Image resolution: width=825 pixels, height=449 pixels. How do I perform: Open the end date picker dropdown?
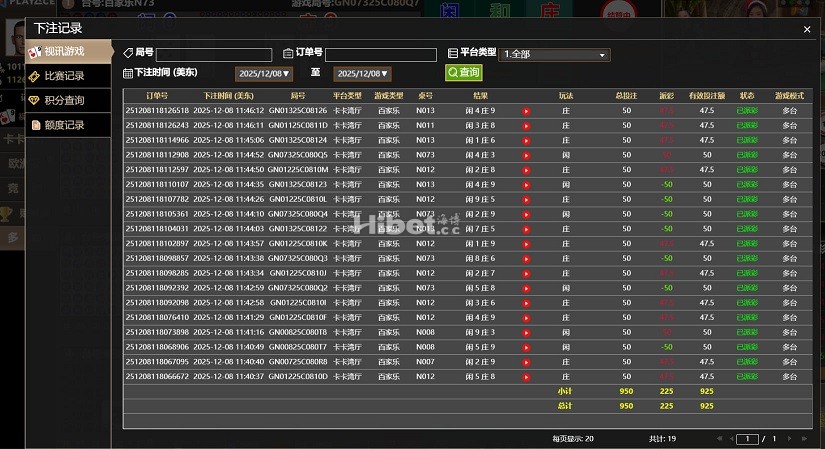pos(362,74)
